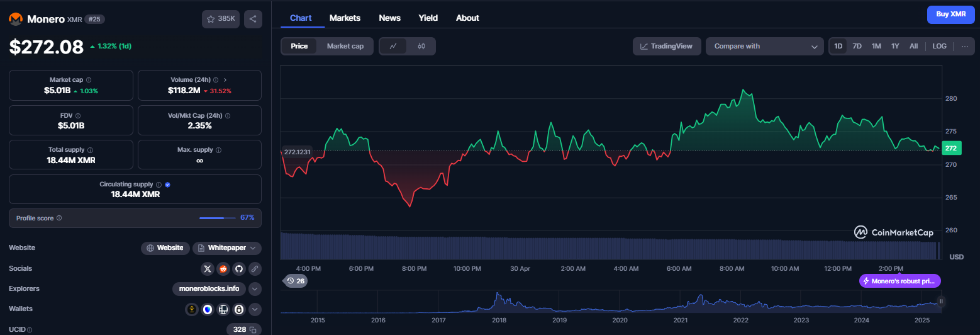Screen dimensions: 980x335
Task: Open Monero's Reddit social link
Action: click(223, 268)
